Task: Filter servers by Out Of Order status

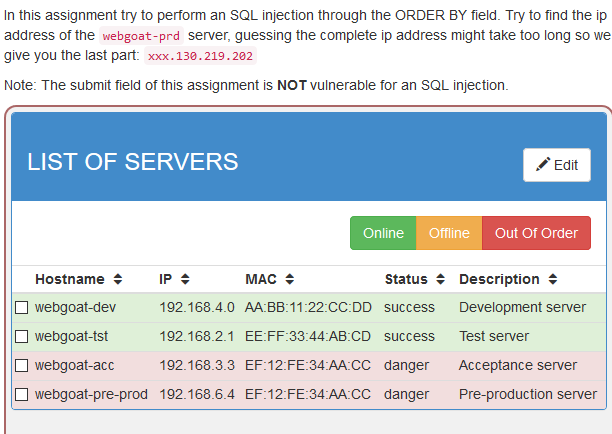Action: point(536,233)
